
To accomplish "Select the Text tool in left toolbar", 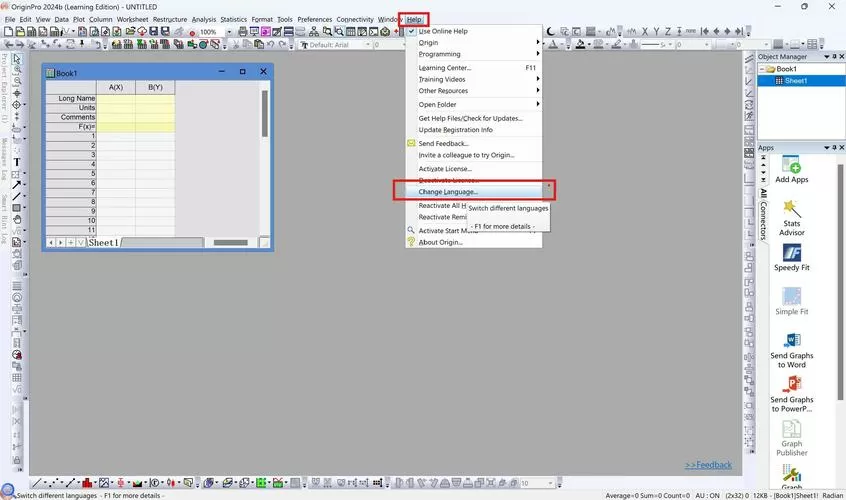I will pyautogui.click(x=17, y=162).
